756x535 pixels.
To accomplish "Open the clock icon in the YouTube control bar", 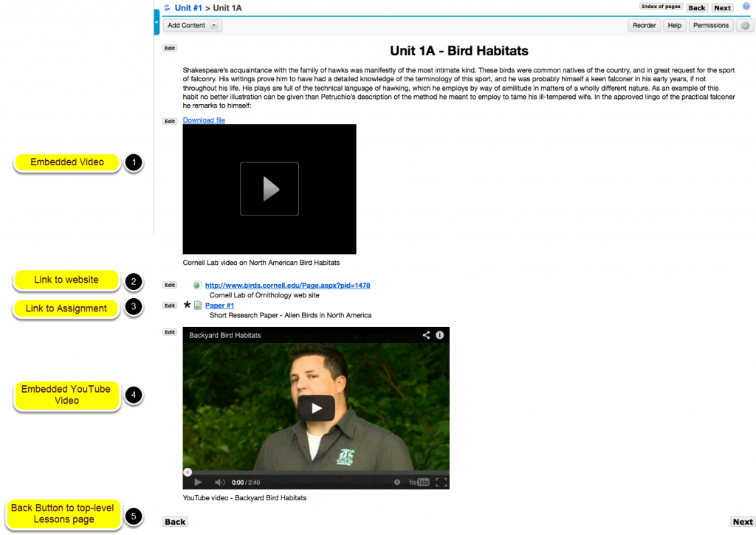I will (x=396, y=482).
